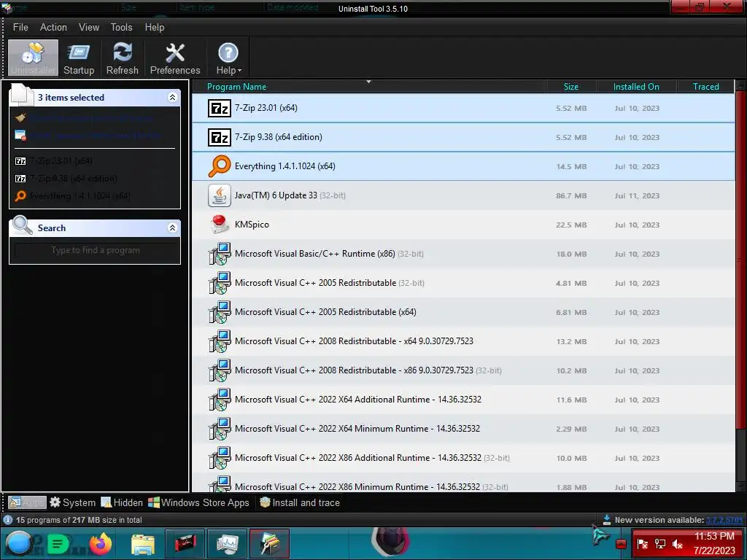Refresh the program list

pos(122,58)
